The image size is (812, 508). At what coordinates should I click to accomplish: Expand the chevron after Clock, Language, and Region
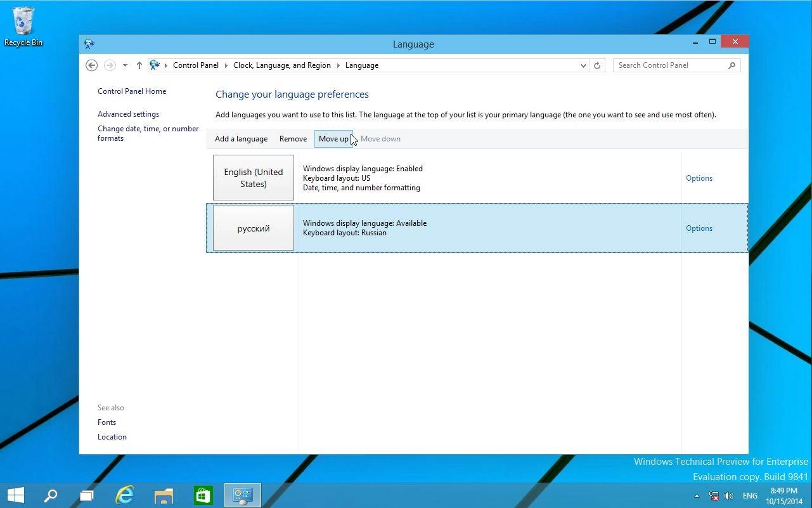pyautogui.click(x=338, y=65)
